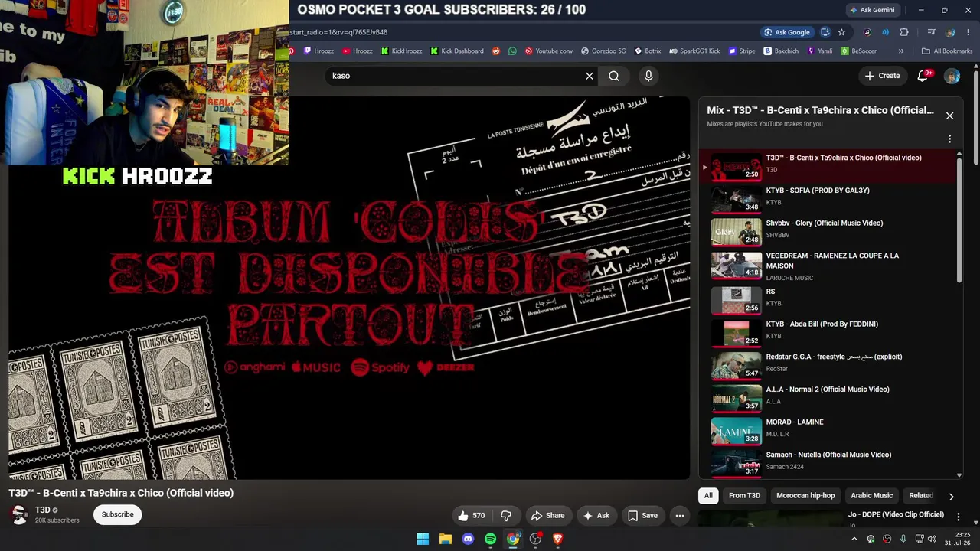Start voice search with the microphone icon

tap(648, 76)
